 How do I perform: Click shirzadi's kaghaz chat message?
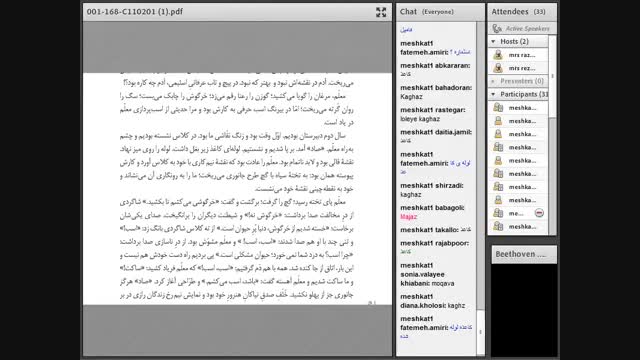(x=411, y=195)
